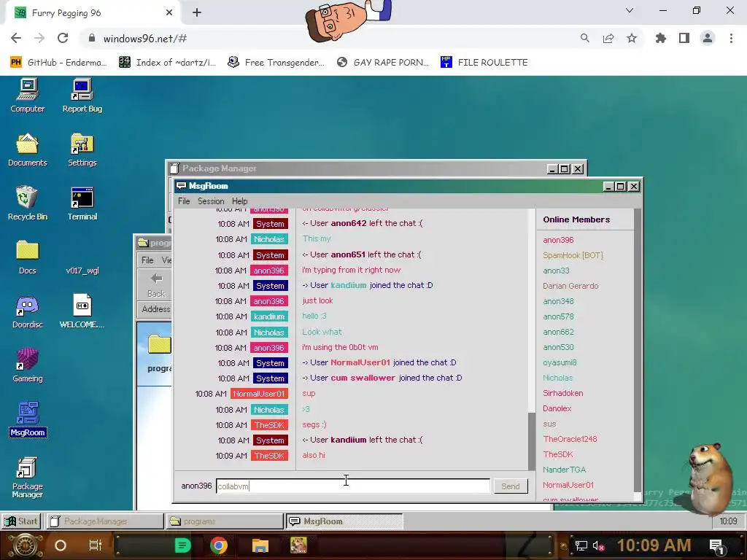747x560 pixels.
Task: Launch Terminal from the desktop
Action: coord(82,203)
